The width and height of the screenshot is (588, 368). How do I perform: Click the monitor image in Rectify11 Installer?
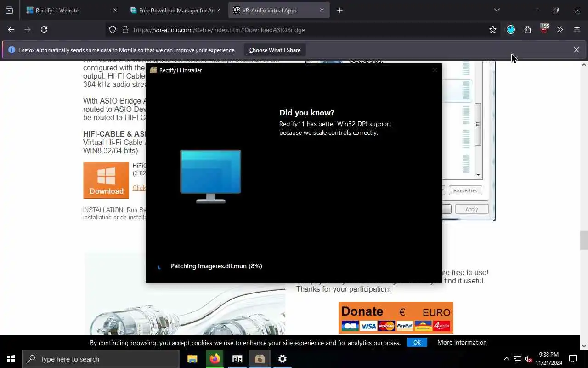click(210, 176)
